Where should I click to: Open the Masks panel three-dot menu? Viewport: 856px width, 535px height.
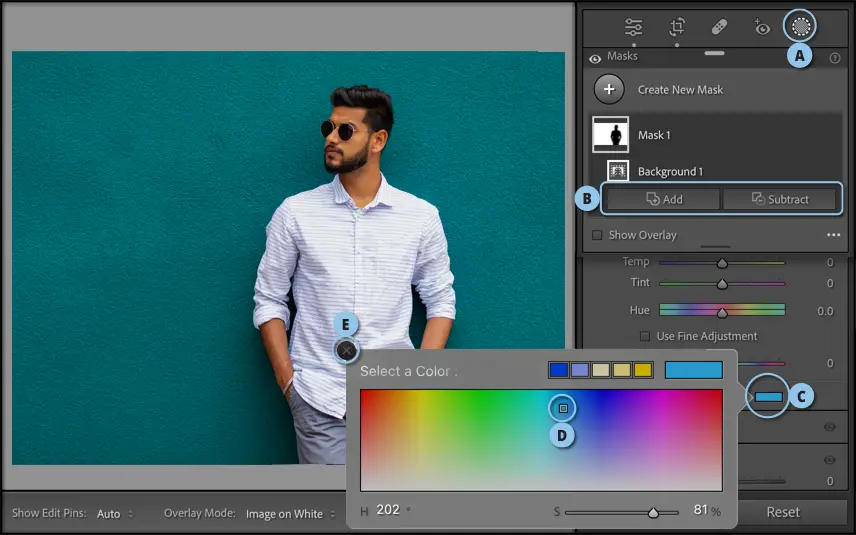[833, 235]
